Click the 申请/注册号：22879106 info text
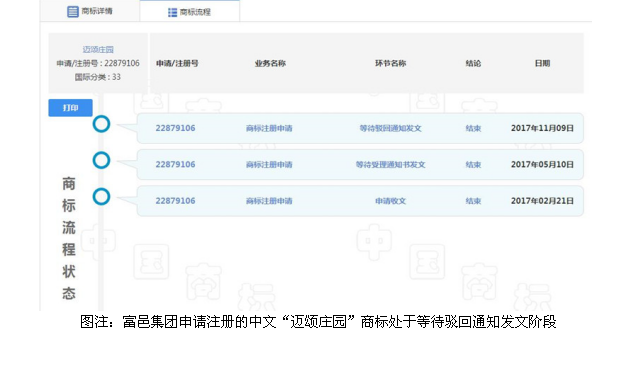Screen dimensions: 635x380 pyautogui.click(x=98, y=63)
